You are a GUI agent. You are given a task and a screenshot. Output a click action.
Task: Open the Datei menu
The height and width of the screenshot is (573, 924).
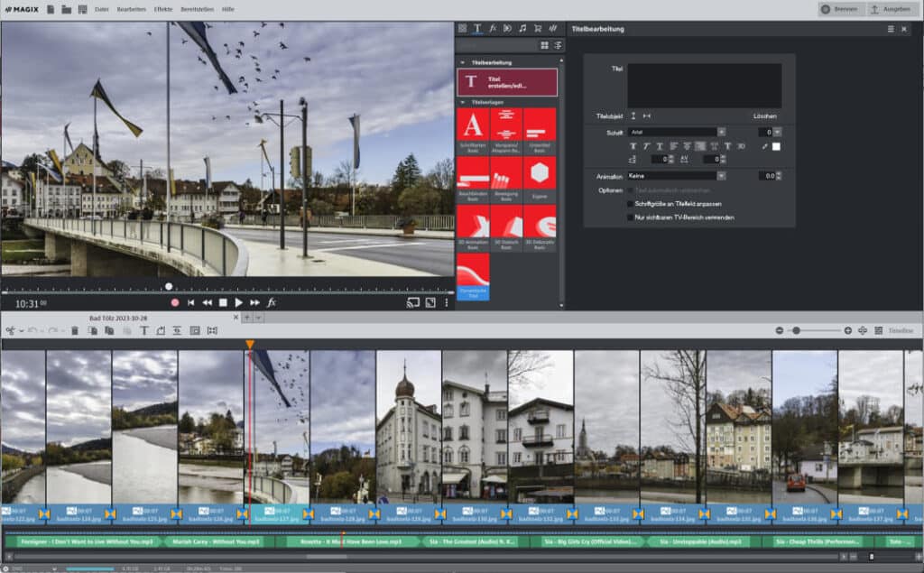pyautogui.click(x=101, y=9)
